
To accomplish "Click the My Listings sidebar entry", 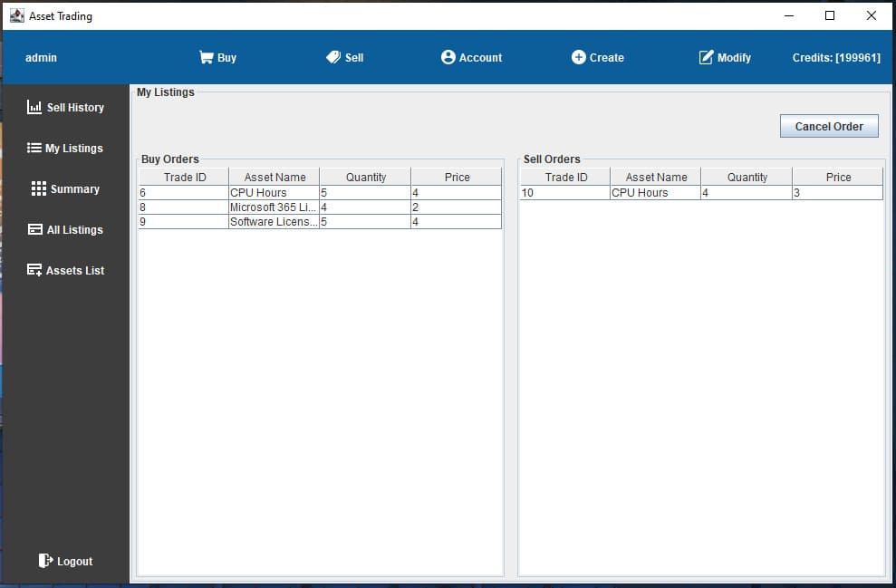I will coord(66,148).
